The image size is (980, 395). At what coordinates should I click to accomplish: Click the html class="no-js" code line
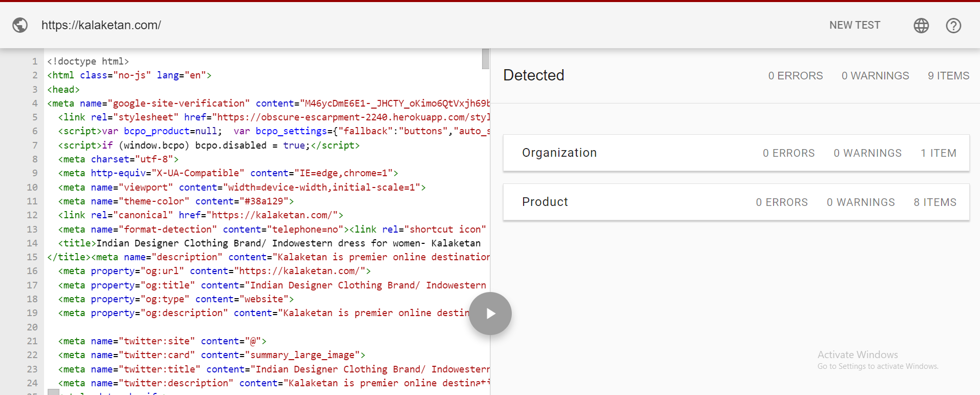click(x=129, y=75)
